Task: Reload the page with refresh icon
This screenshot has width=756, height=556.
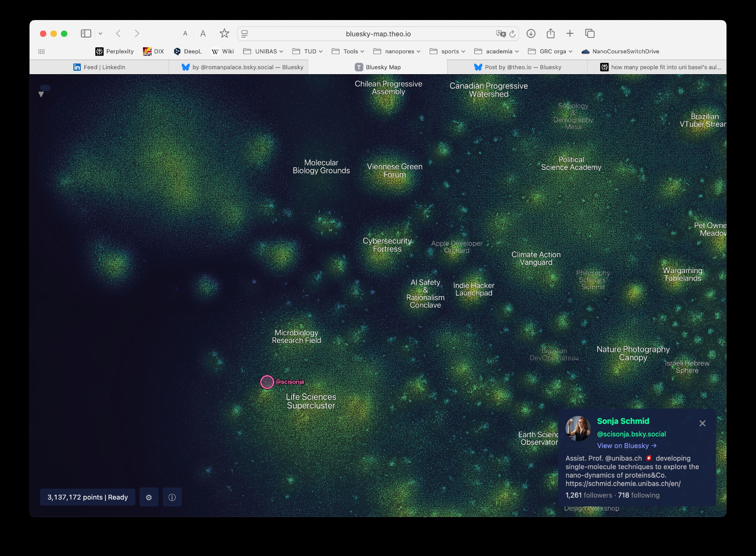Action: (x=512, y=34)
